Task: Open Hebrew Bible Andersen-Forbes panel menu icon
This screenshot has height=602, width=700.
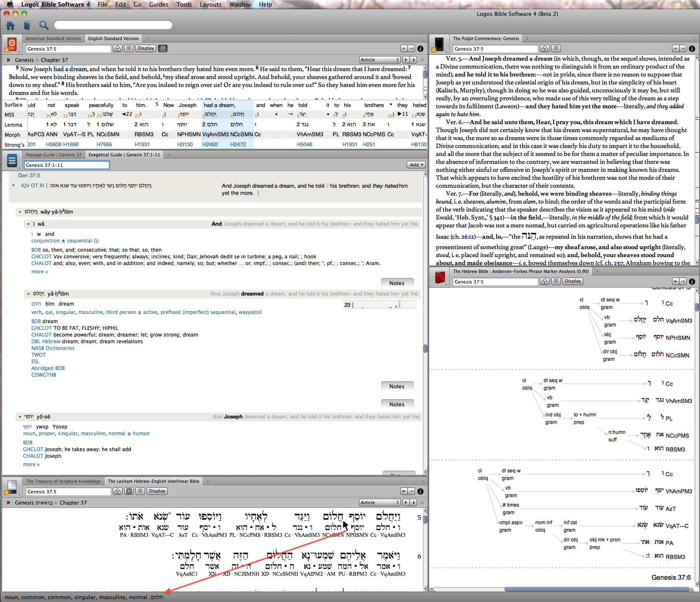Action: (439, 278)
